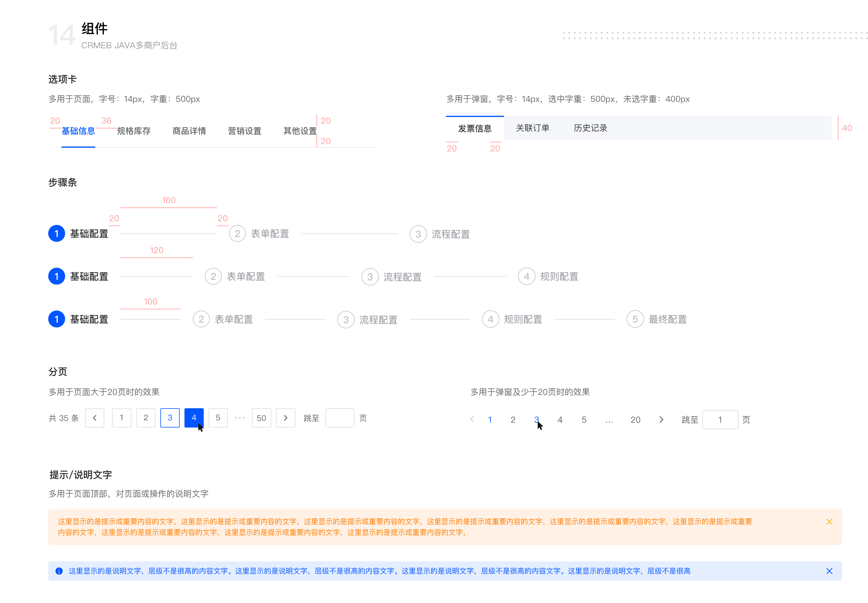The width and height of the screenshot is (868, 603).
Task: Select the 营销设置 tab
Action: [x=244, y=131]
